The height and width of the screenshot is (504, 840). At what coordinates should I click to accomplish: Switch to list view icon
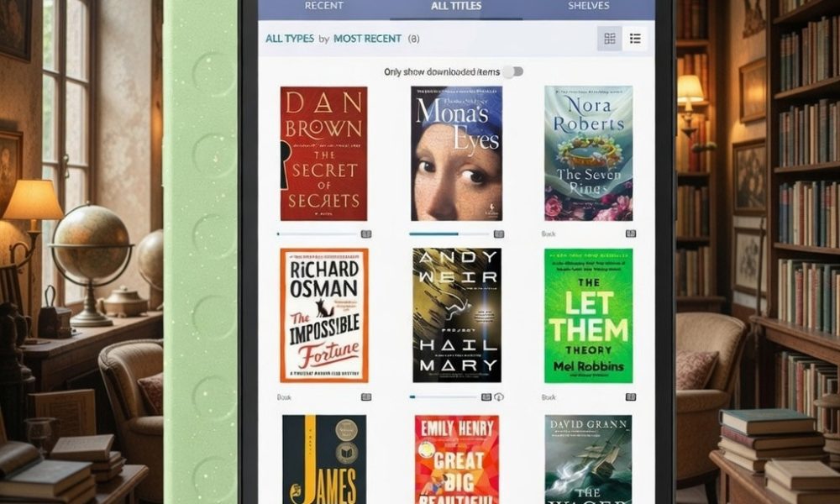[x=635, y=39]
